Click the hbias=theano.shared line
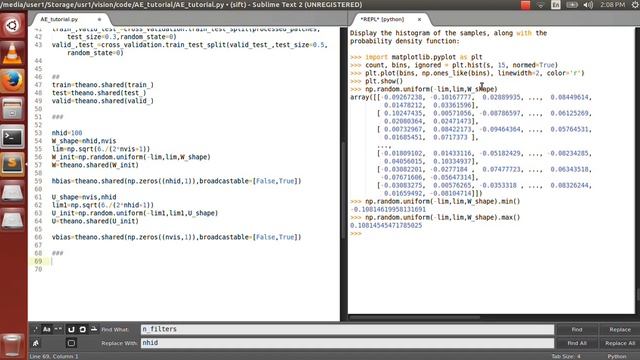 coord(176,181)
